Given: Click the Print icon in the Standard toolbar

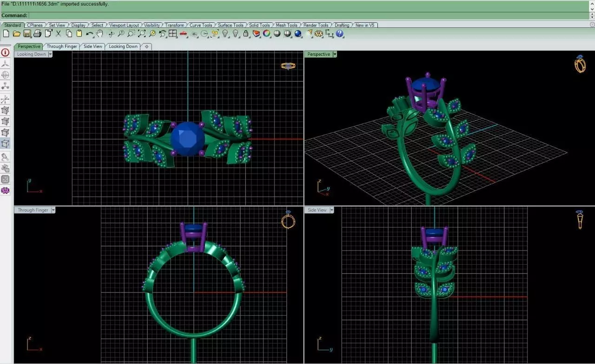Looking at the screenshot, I should pos(37,33).
